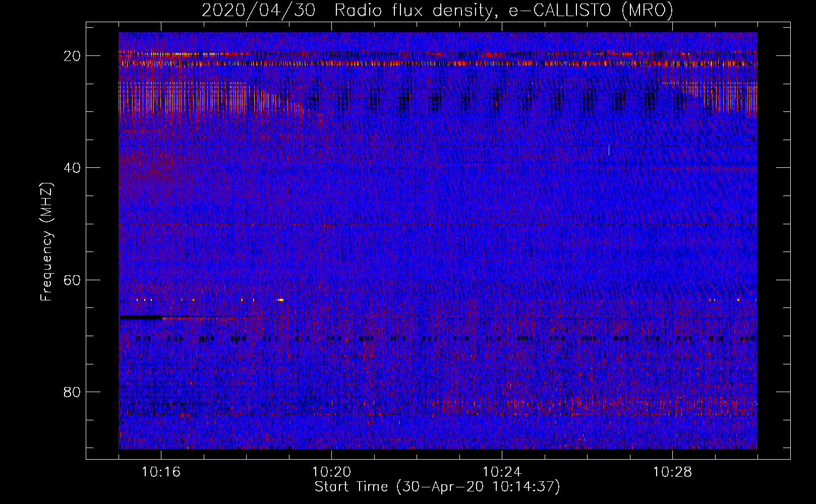
Task: Select the "Frequency (MHZ)" y-axis label
Action: coord(46,242)
